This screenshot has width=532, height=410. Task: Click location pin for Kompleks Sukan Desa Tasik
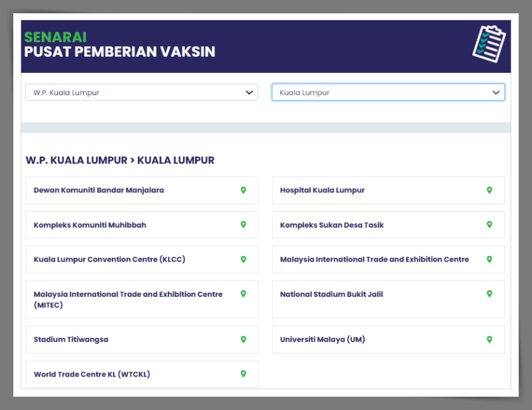tap(489, 225)
